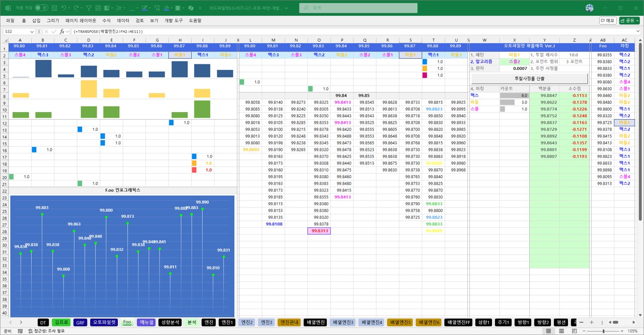Click the next sheet navigation arrow
The width and height of the screenshot is (644, 335).
(x=21, y=322)
